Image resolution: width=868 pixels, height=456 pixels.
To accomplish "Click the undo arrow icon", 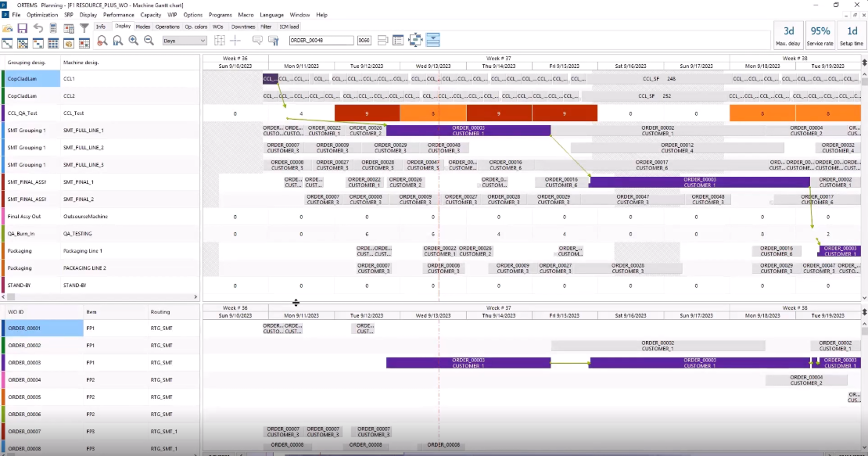I will [x=38, y=28].
